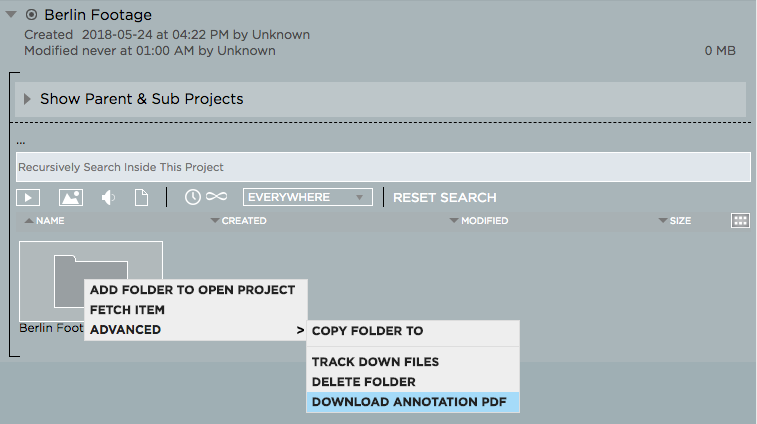Click the video filter icon
The image size is (757, 424).
(x=28, y=198)
